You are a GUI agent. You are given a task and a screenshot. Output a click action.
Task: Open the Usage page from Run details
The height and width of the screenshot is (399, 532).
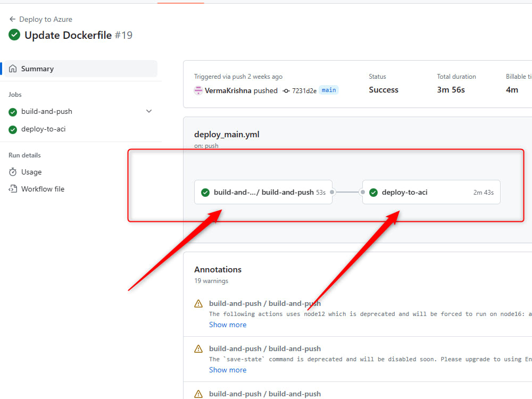tap(31, 172)
